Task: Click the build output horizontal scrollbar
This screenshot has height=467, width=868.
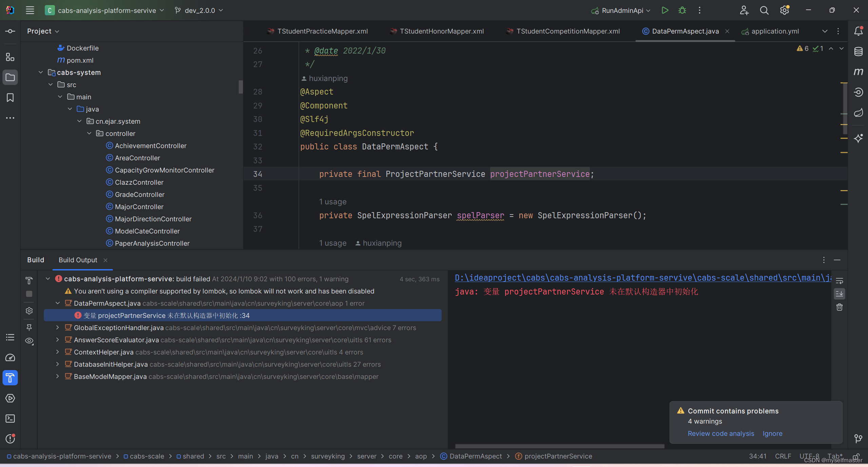Action: (560, 446)
